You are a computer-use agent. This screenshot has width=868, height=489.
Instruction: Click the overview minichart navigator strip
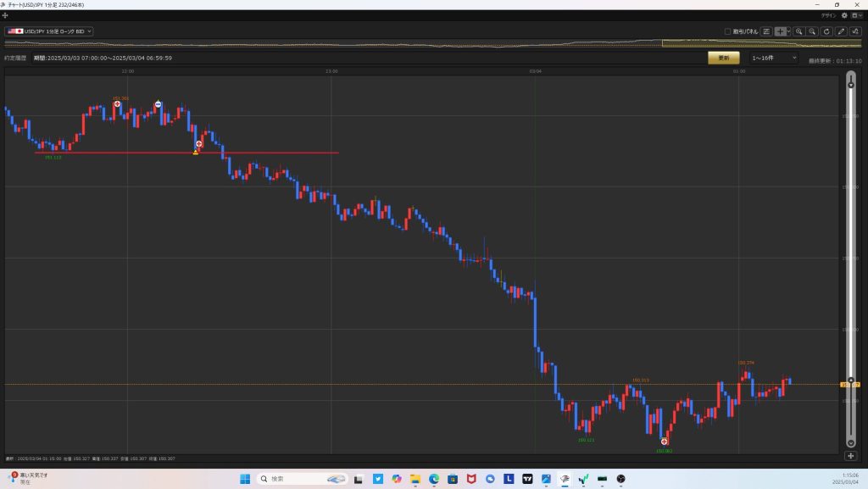pos(424,43)
